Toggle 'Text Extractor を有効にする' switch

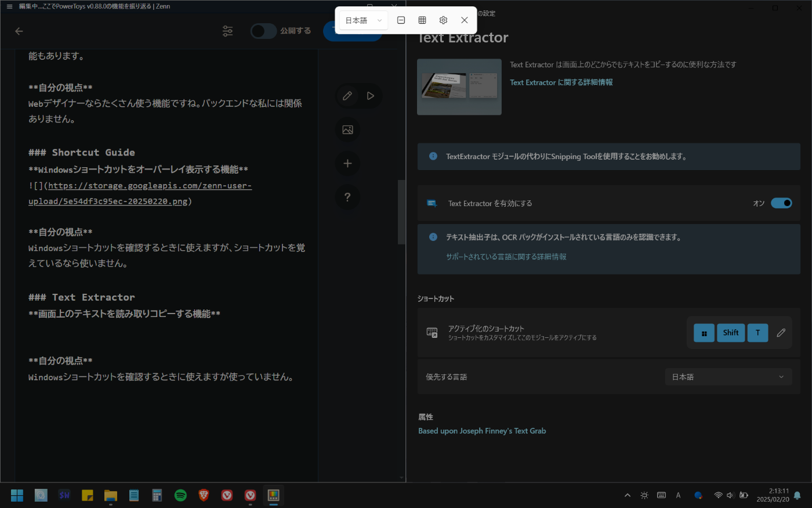(781, 203)
